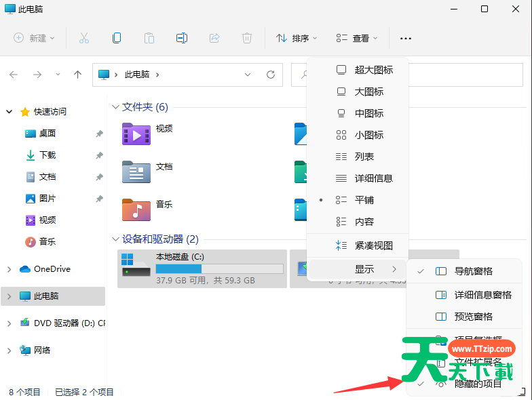Select 超大图标 in the view menu
The height and width of the screenshot is (400, 532).
tap(373, 70)
